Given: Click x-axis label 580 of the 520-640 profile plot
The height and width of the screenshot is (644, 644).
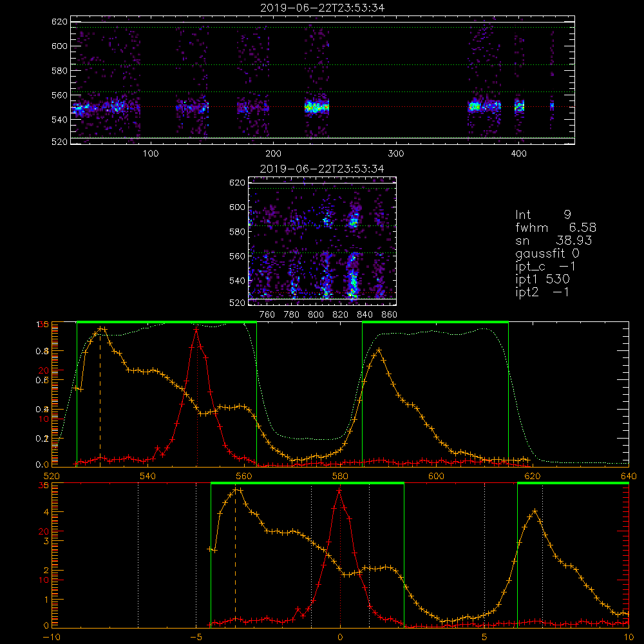Looking at the screenshot, I should point(340,476).
